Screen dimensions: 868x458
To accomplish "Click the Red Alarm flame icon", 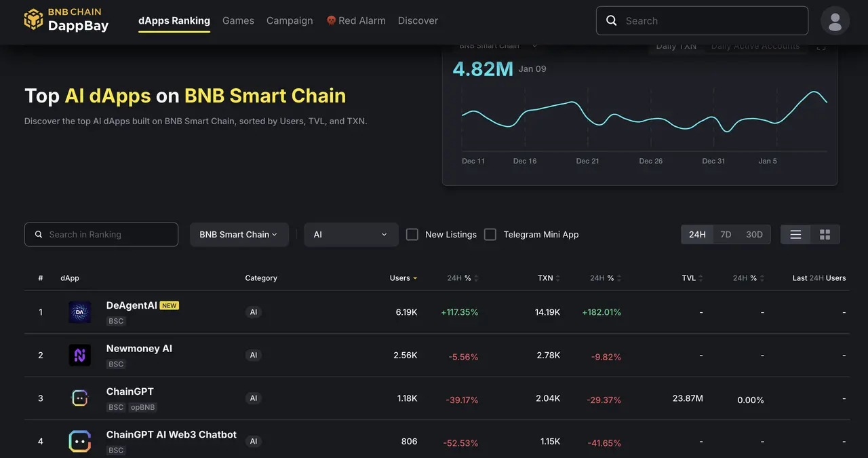I will pyautogui.click(x=332, y=20).
